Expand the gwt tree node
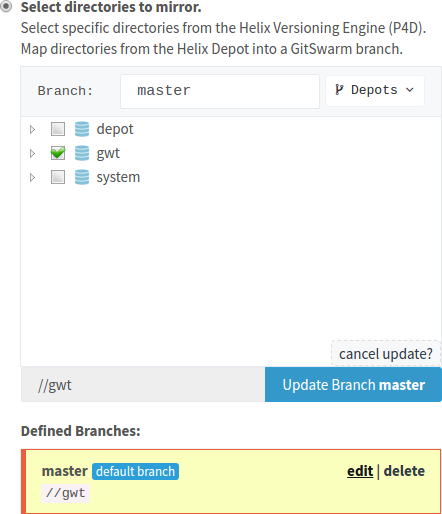Image resolution: width=442 pixels, height=514 pixels. pyautogui.click(x=32, y=153)
